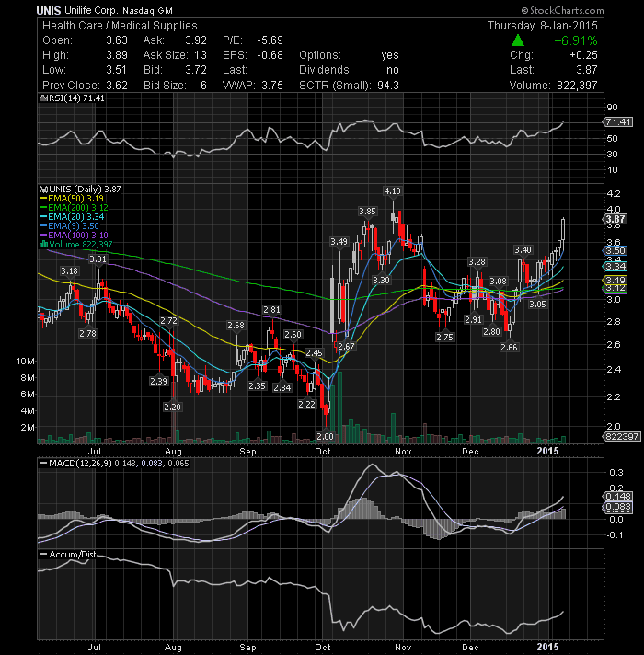Image resolution: width=644 pixels, height=655 pixels.
Task: Click the green EMA(200) color dash
Action: (43, 208)
